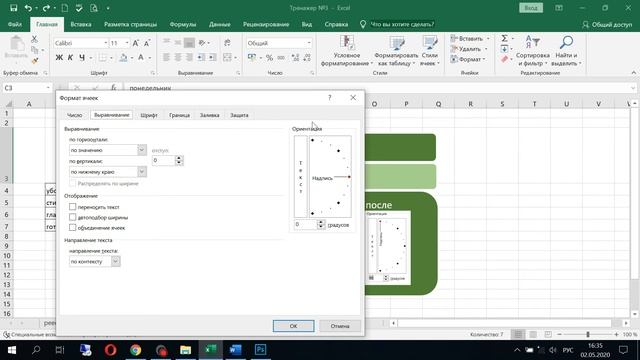Switch to the Граница tab

pyautogui.click(x=179, y=115)
